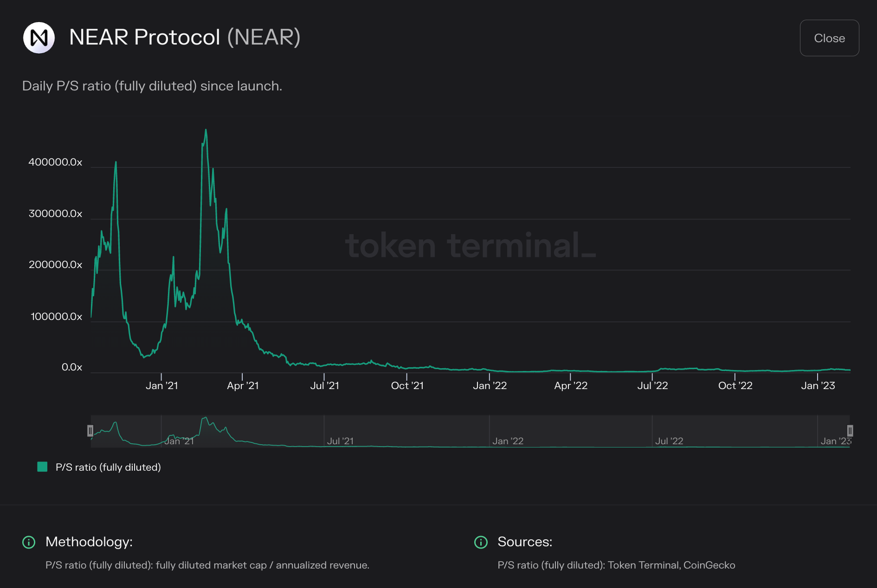Click the left timeline brush handle icon
The height and width of the screenshot is (588, 877).
pos(90,431)
